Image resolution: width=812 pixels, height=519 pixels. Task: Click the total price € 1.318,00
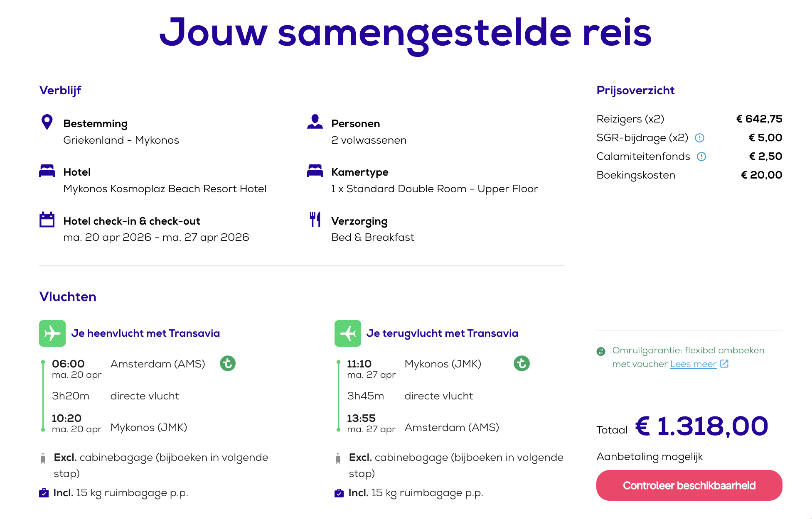click(701, 426)
